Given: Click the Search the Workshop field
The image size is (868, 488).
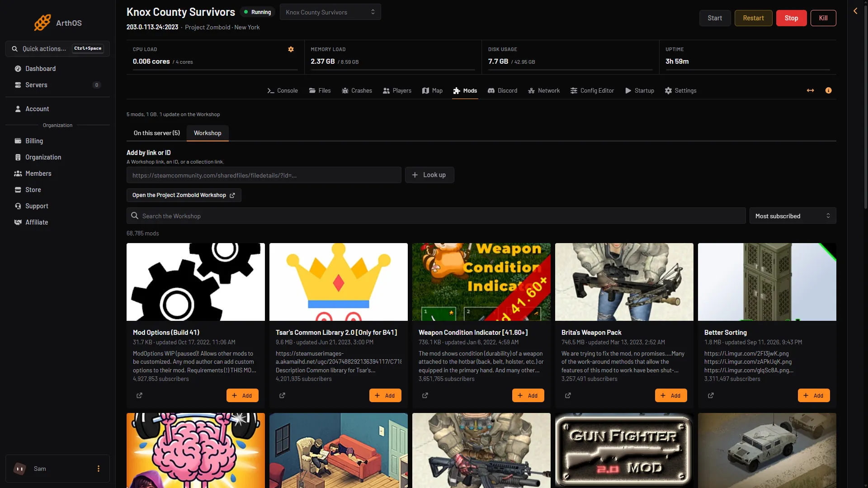Looking at the screenshot, I should point(436,216).
